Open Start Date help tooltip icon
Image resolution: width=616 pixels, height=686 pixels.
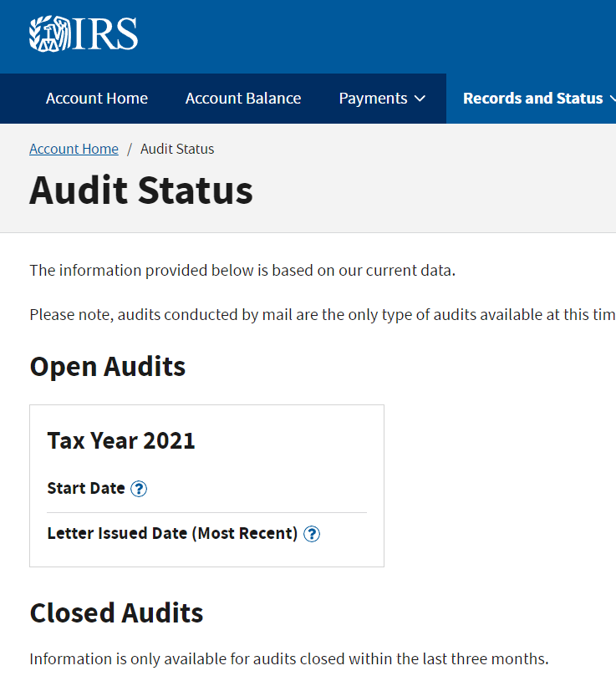click(x=139, y=489)
